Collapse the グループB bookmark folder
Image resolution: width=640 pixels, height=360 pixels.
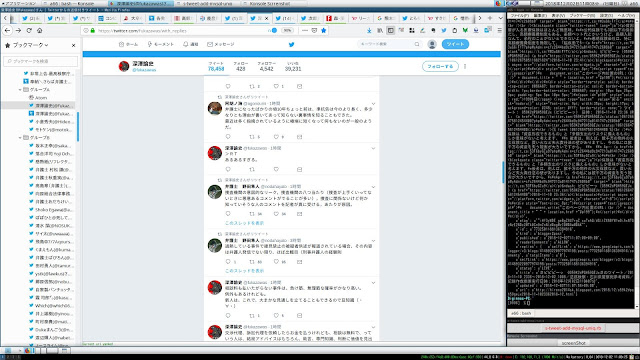[20, 138]
